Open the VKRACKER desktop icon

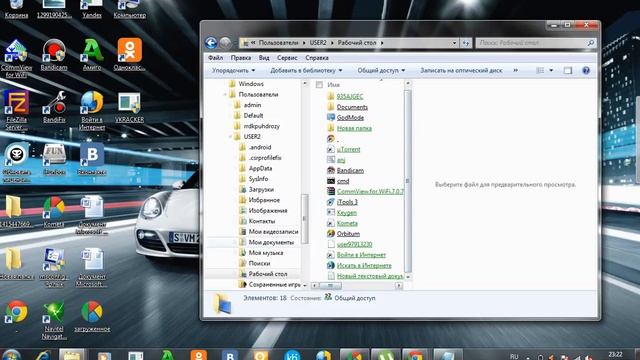tap(129, 107)
